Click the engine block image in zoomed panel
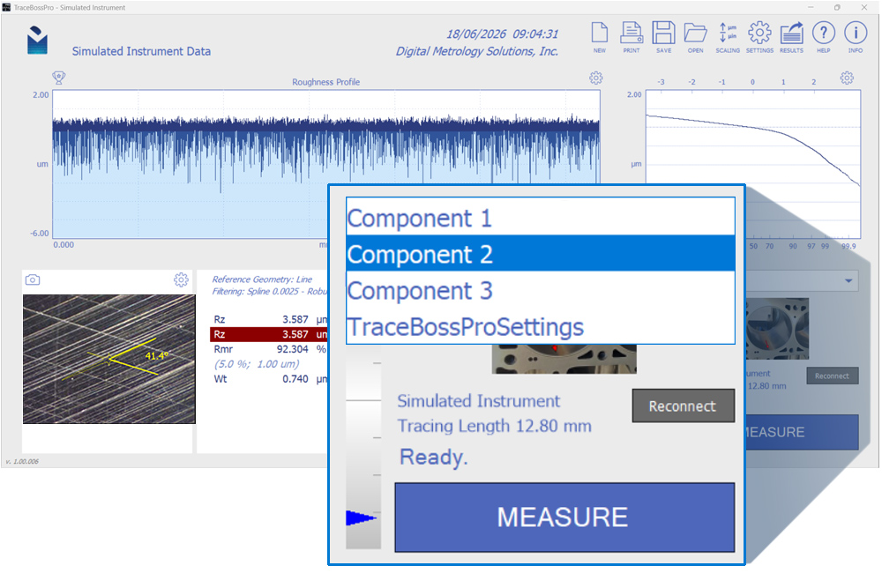 tap(564, 359)
